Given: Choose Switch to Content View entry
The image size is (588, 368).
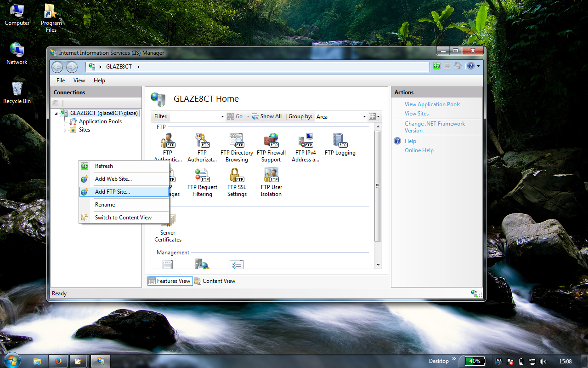Looking at the screenshot, I should pos(124,218).
